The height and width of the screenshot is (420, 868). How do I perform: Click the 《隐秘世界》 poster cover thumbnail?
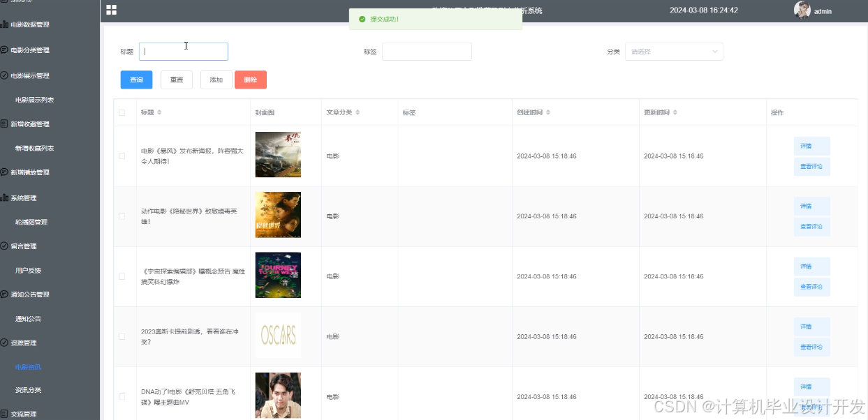pos(278,215)
